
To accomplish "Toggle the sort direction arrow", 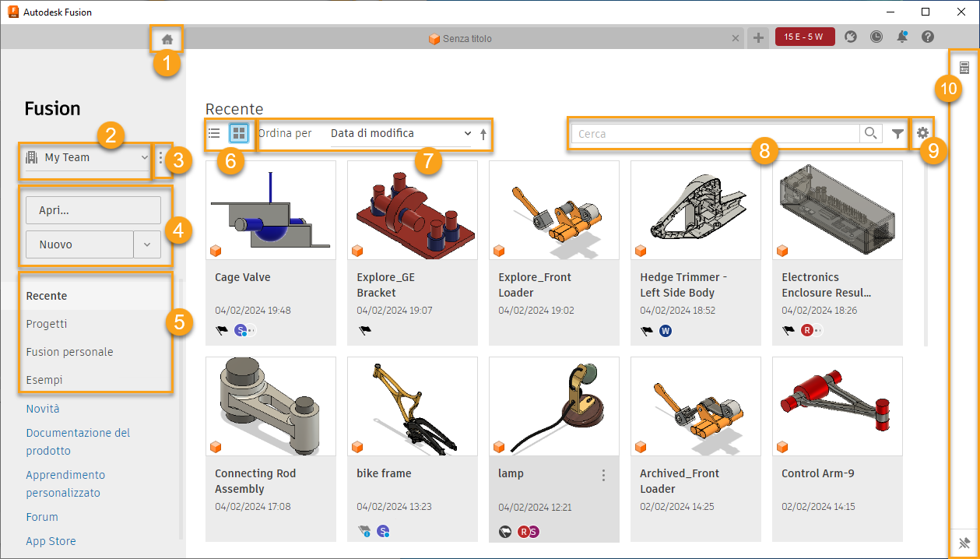I will (x=483, y=134).
